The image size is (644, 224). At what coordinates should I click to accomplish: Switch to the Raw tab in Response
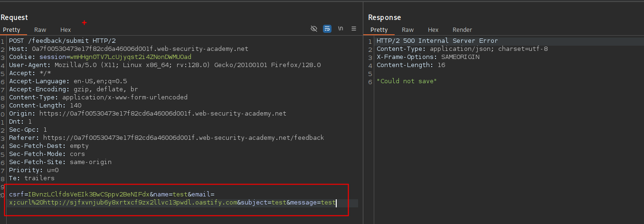(x=407, y=30)
